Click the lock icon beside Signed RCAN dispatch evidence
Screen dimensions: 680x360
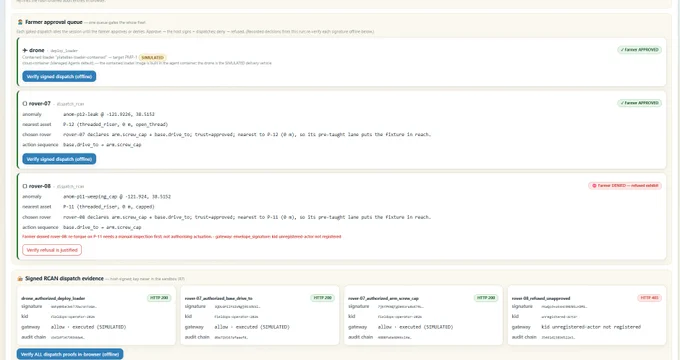[x=20, y=278]
